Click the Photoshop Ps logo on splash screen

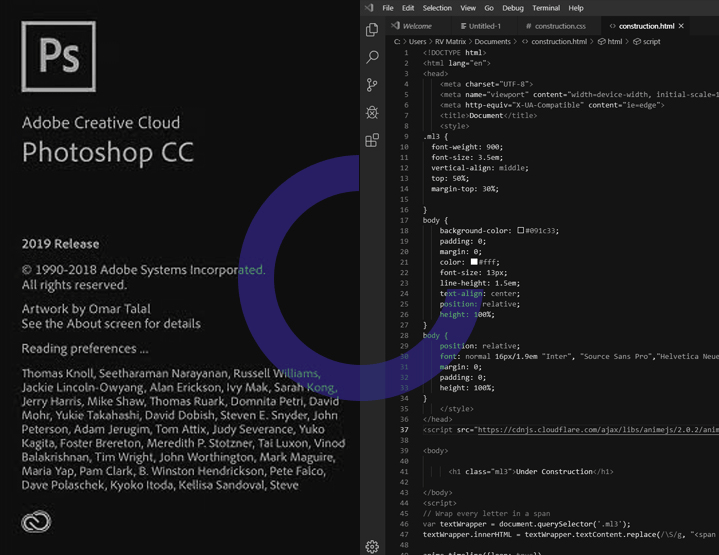point(59,56)
